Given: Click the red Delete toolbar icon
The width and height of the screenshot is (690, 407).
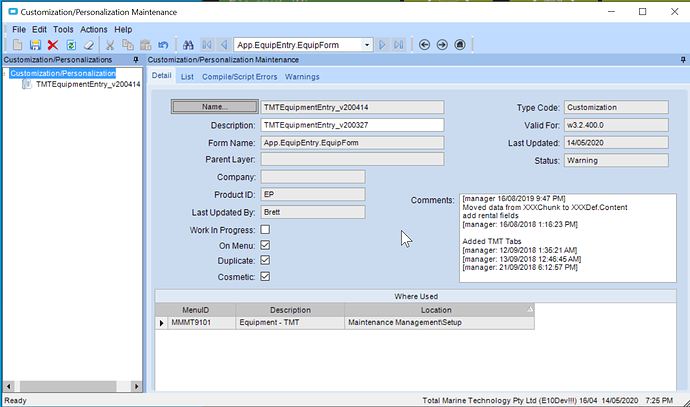Looking at the screenshot, I should pos(53,45).
